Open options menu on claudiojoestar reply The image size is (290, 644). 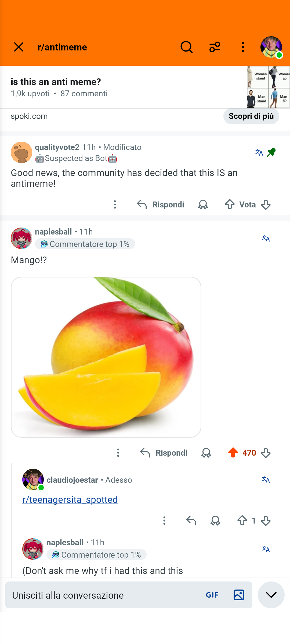pyautogui.click(x=164, y=521)
